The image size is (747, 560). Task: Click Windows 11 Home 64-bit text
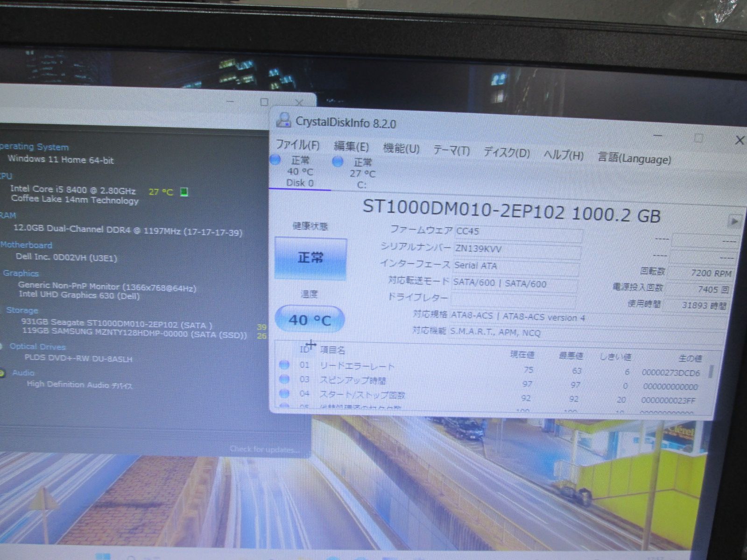61,159
